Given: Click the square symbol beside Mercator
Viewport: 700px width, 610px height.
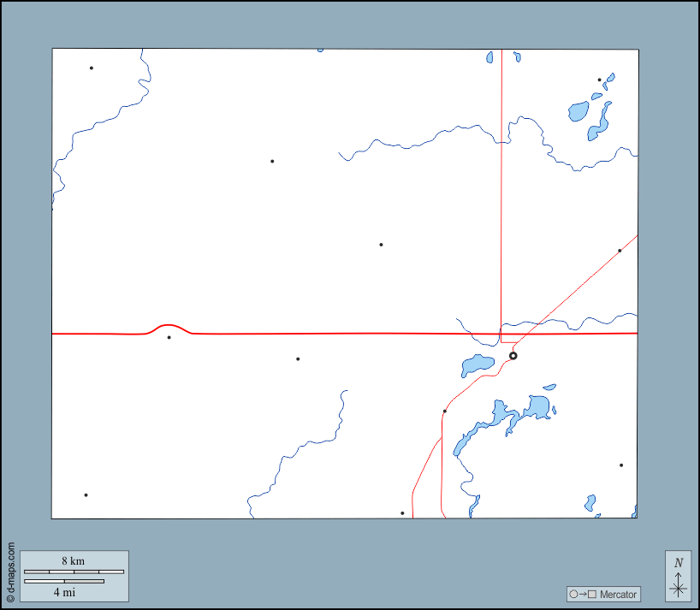Looking at the screenshot, I should click(590, 595).
